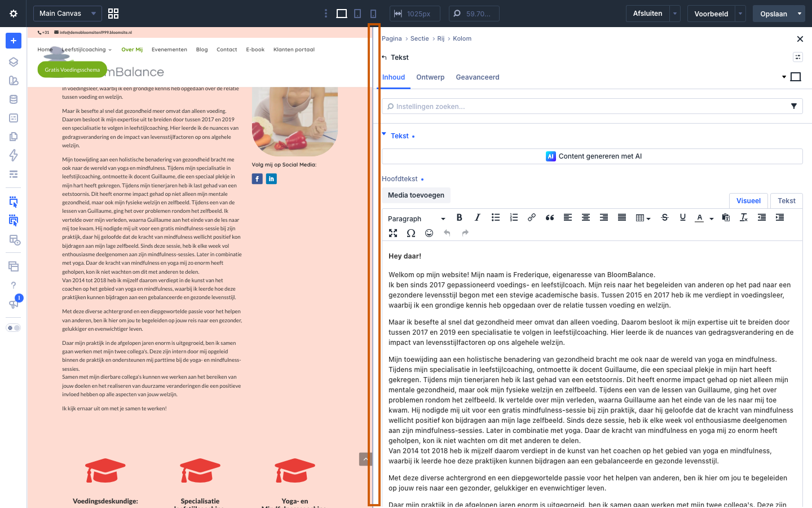Open the copy pages icon in sidebar
This screenshot has height=508, width=812.
(x=14, y=137)
